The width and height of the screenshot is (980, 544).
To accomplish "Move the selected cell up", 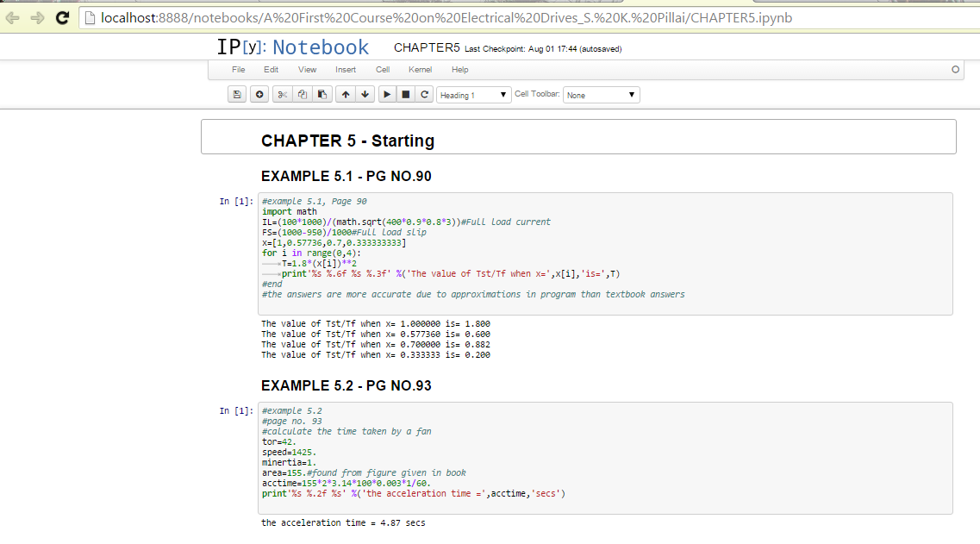I will coord(346,95).
